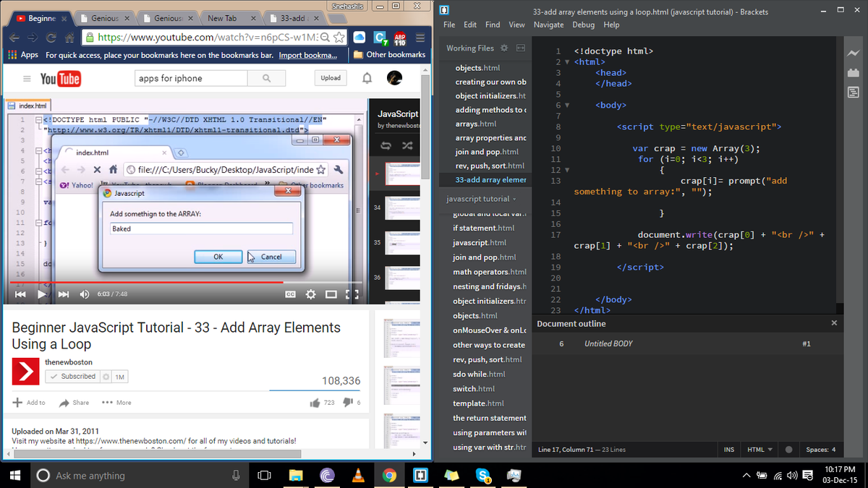Click Share under the video
The image size is (868, 488).
tap(75, 403)
